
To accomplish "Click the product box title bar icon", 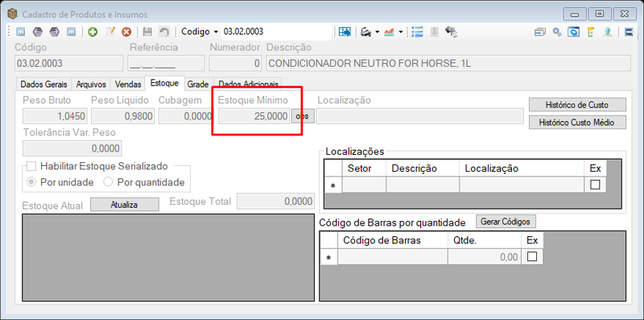I will (x=13, y=15).
